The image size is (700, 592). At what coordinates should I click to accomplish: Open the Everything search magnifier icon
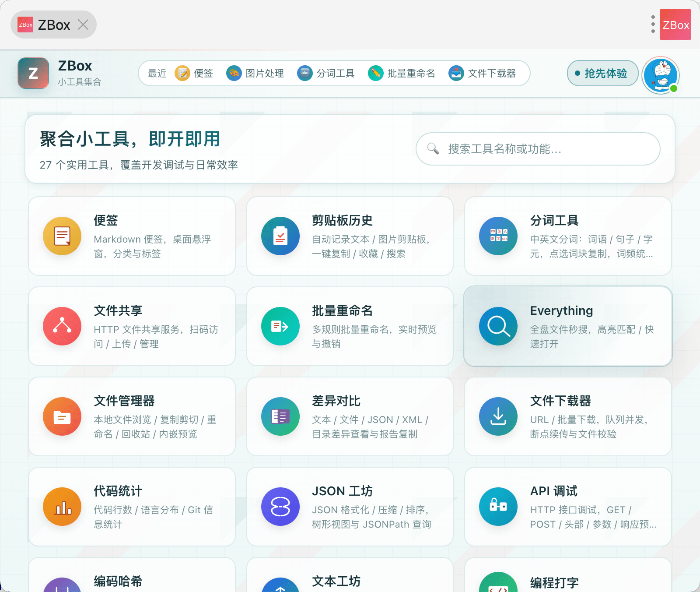coord(498,326)
